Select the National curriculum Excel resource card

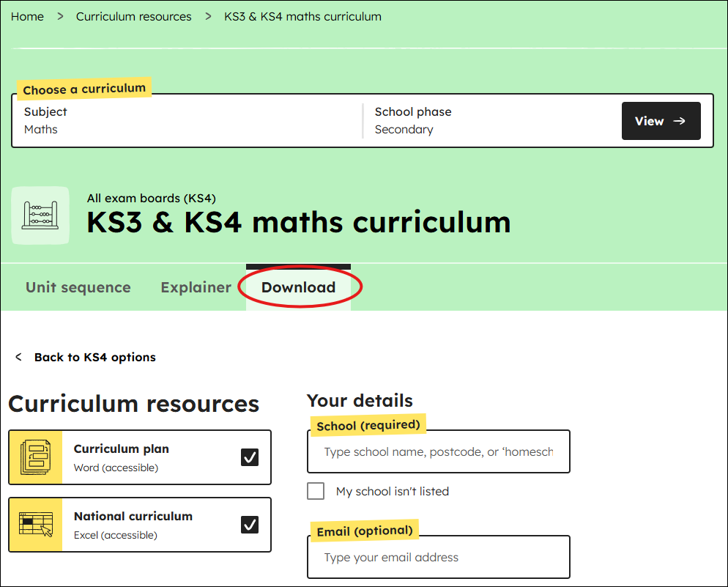click(139, 524)
